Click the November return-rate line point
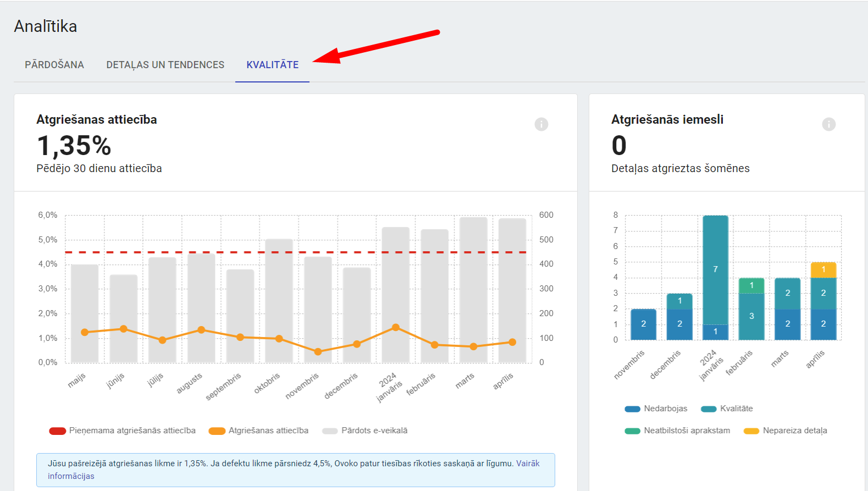 coord(318,351)
